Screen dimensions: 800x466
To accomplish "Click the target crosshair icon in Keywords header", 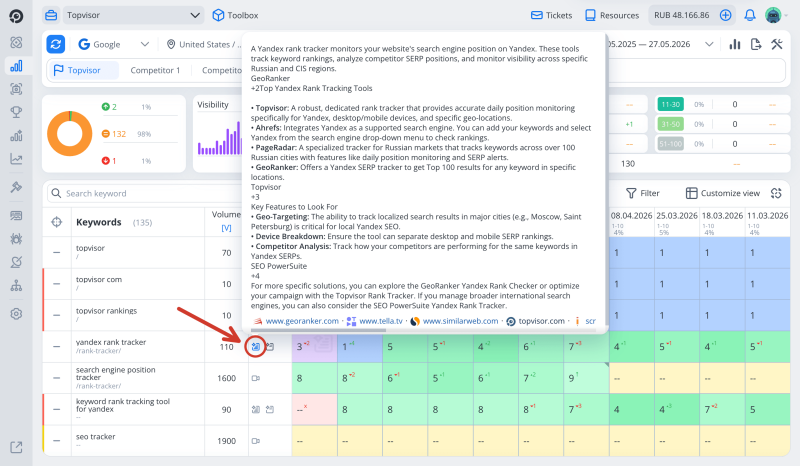I will (57, 222).
